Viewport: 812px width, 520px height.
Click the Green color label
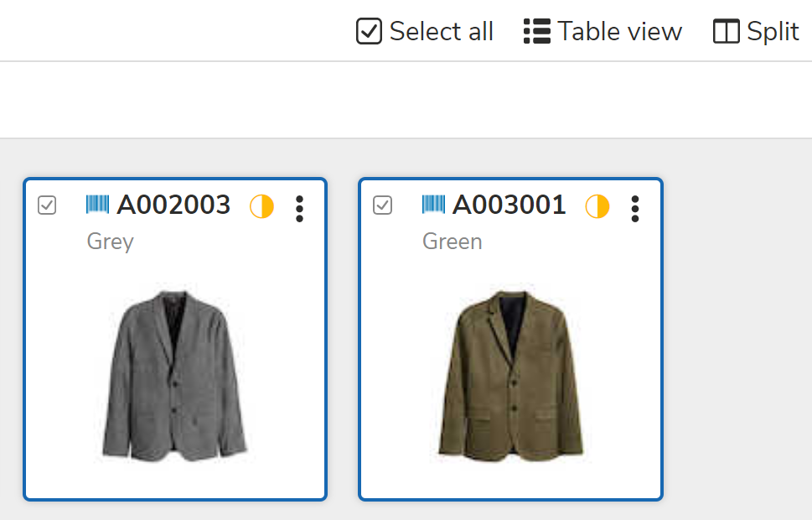click(453, 242)
